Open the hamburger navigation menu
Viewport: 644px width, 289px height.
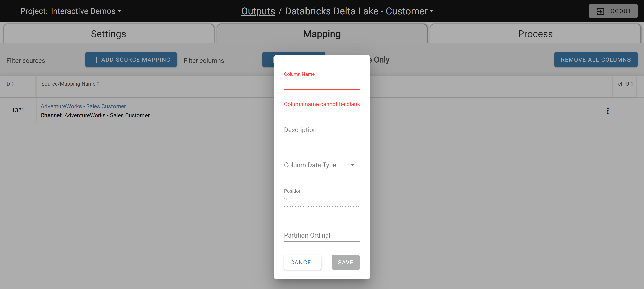(12, 11)
